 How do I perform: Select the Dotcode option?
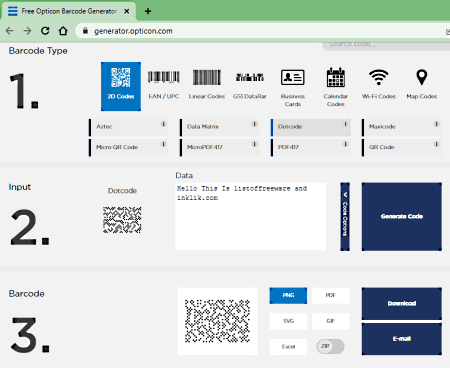coord(311,127)
